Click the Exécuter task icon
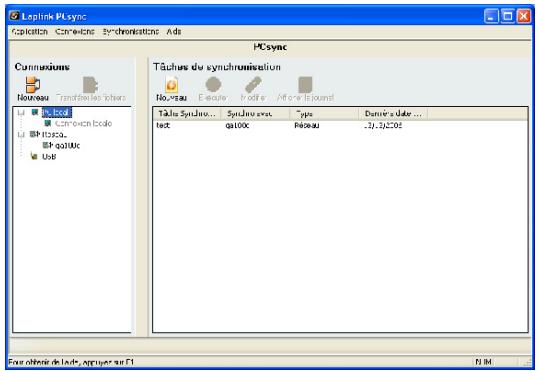Viewport: 537px width, 371px height. pos(213,85)
